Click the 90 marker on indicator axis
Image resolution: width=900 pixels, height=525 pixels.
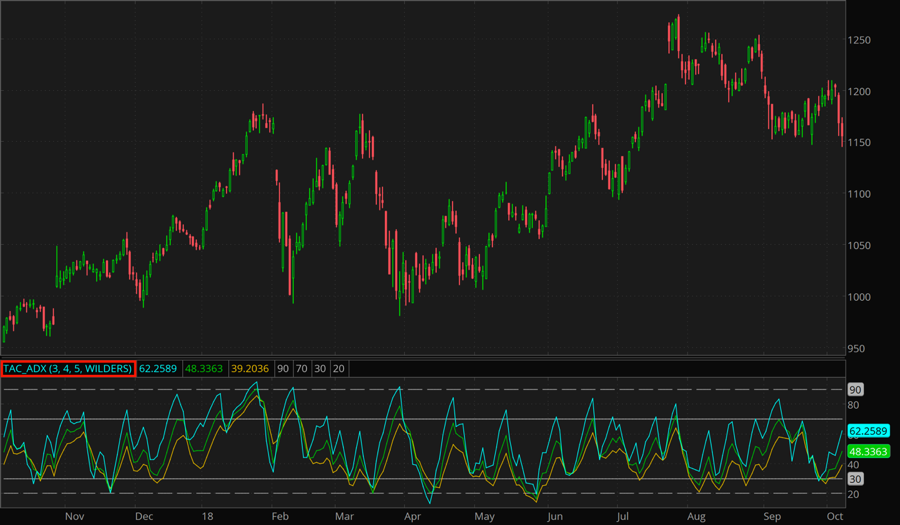pyautogui.click(x=856, y=389)
